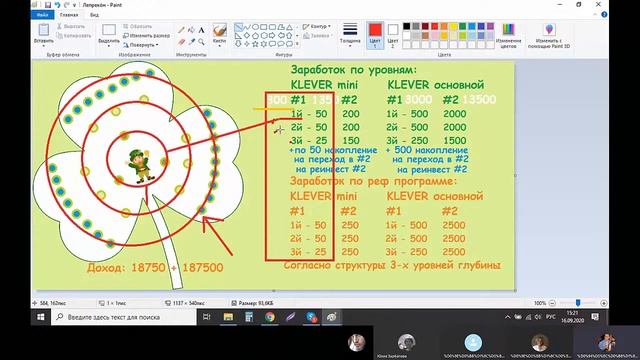Pick the Triangle shape in shapes gallery
This screenshot has height=360, width=640.
tap(289, 27)
